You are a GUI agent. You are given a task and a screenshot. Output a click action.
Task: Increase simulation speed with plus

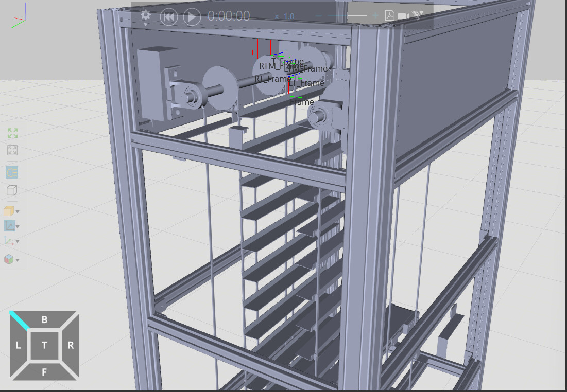click(x=375, y=16)
